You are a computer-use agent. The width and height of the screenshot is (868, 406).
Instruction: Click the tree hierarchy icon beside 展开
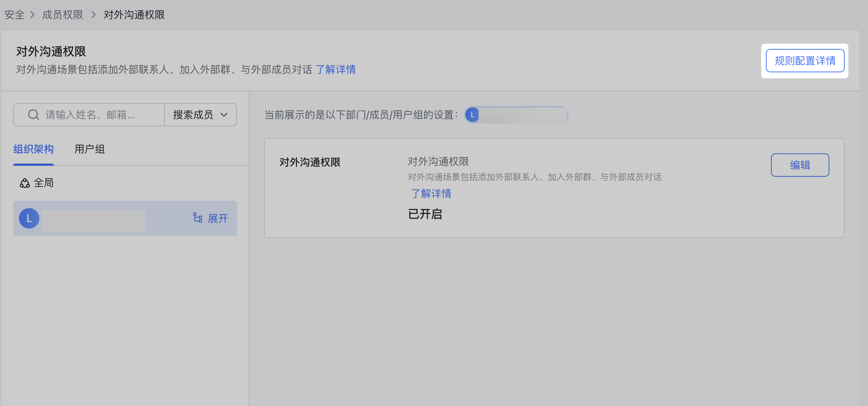(x=198, y=218)
